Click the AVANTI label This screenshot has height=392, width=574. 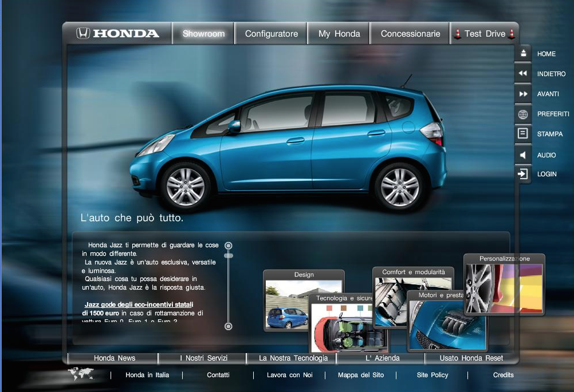548,94
